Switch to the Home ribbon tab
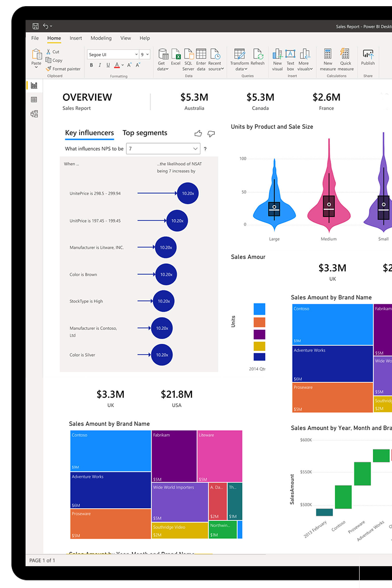Screen dimensions: 392x588 click(x=54, y=38)
